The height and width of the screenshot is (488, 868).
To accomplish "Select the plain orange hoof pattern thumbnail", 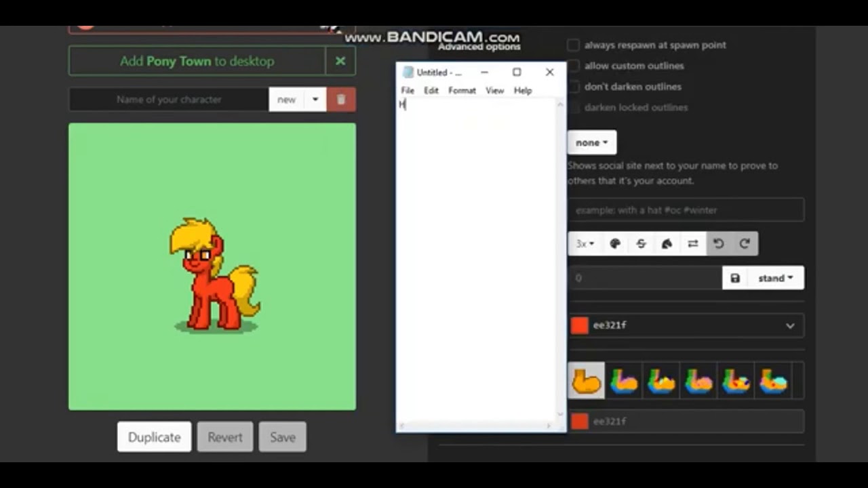I will pyautogui.click(x=586, y=380).
